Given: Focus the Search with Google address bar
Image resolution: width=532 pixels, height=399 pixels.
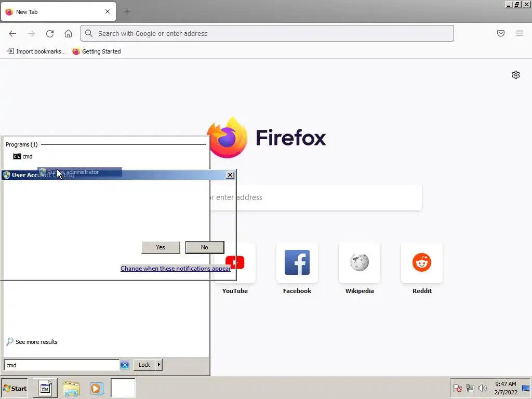Looking at the screenshot, I should pyautogui.click(x=267, y=33).
